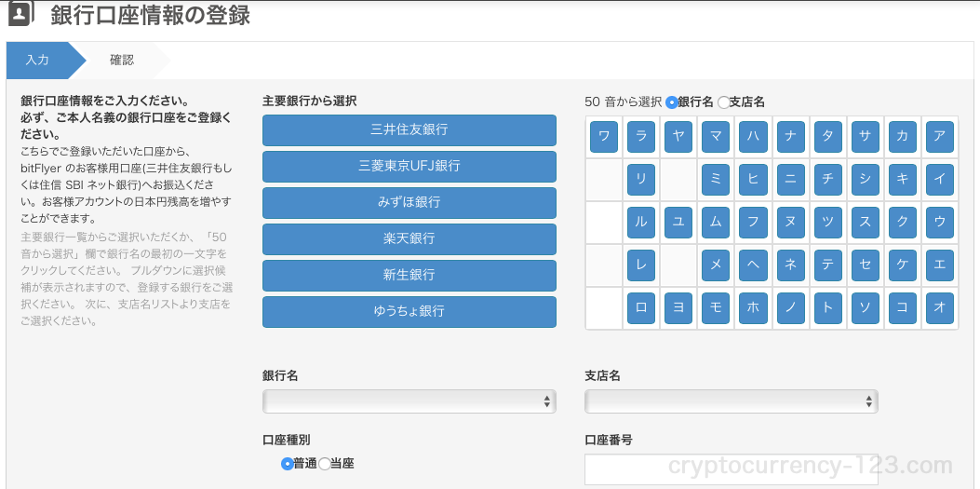
Task: Choose the レ kana key
Action: (641, 265)
